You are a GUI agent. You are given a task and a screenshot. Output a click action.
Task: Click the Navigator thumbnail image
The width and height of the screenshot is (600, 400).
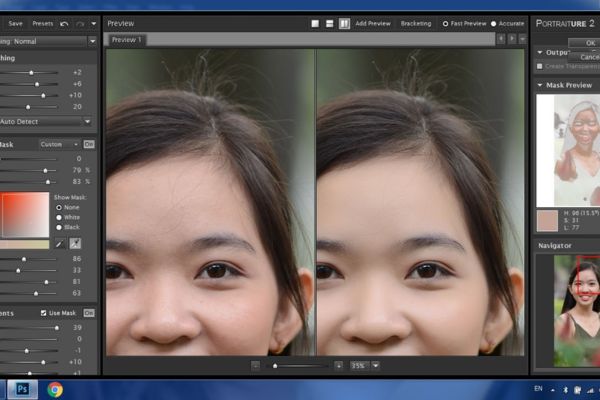(577, 310)
